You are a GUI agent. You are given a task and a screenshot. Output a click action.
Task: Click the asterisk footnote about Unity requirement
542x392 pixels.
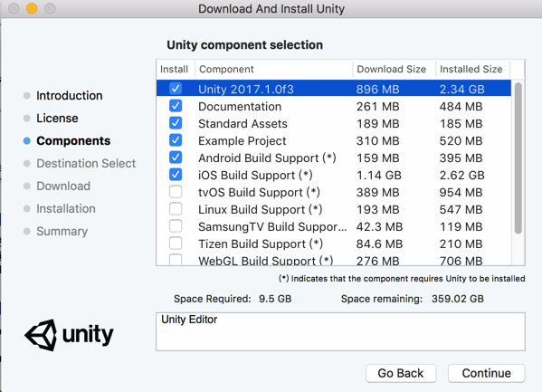click(x=402, y=279)
